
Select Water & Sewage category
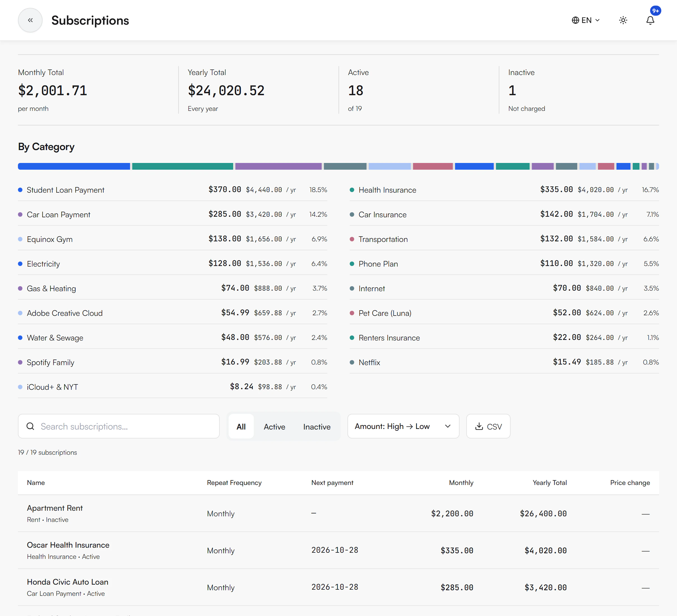[173, 337]
